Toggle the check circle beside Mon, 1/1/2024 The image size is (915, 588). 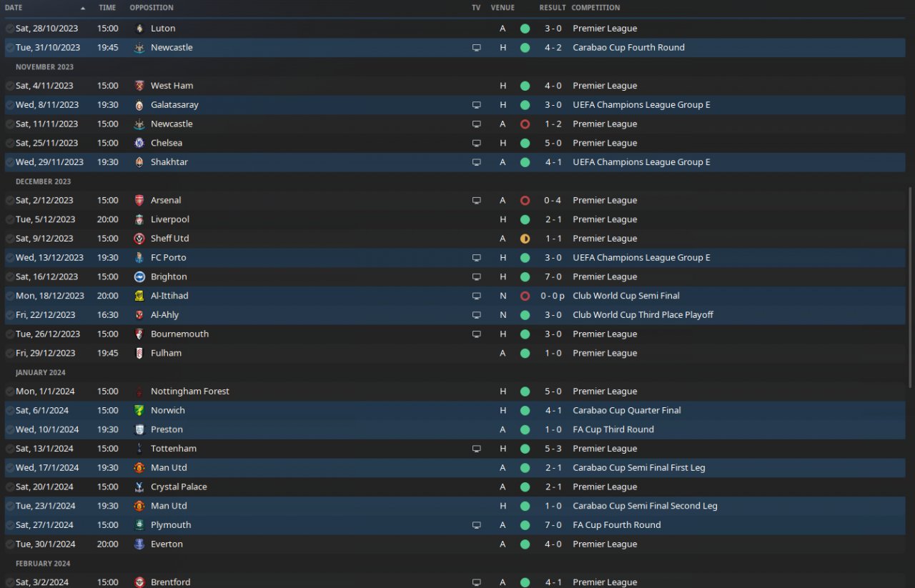point(9,392)
